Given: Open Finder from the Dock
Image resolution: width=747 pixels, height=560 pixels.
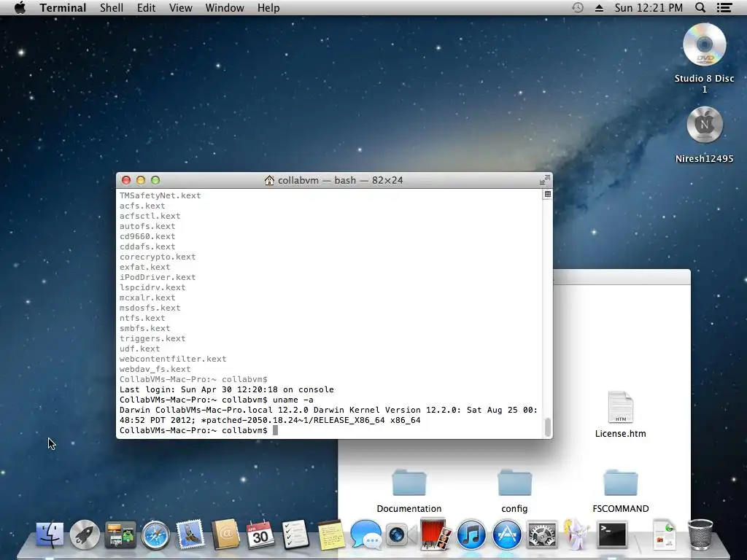Looking at the screenshot, I should (50, 534).
